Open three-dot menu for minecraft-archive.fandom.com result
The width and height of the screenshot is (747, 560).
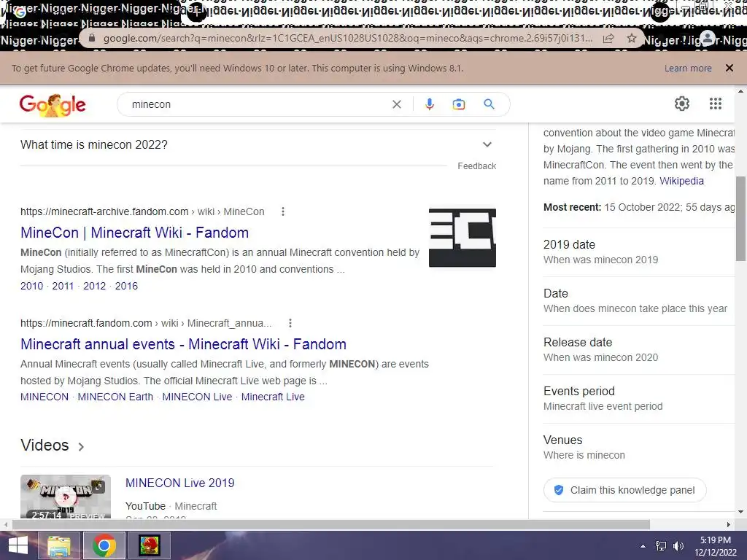point(283,211)
